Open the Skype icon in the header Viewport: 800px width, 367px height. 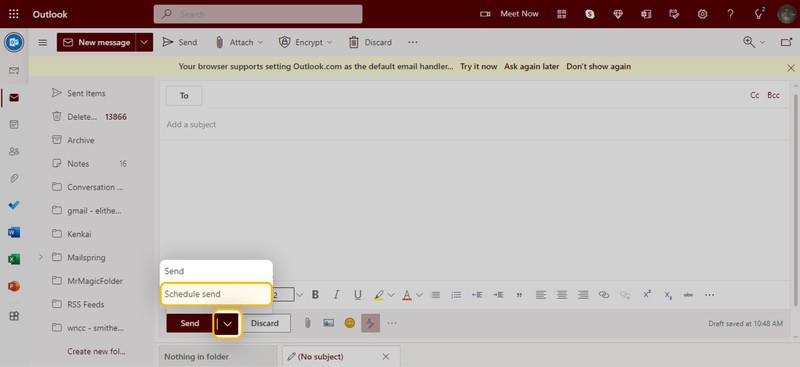coord(590,14)
